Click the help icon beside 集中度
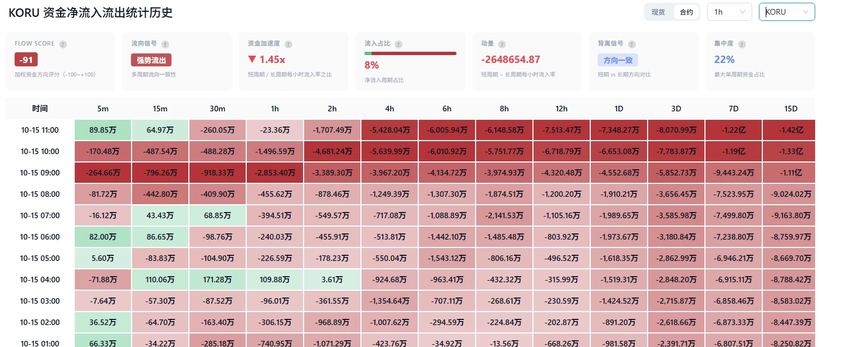868x347 pixels. coord(742,44)
